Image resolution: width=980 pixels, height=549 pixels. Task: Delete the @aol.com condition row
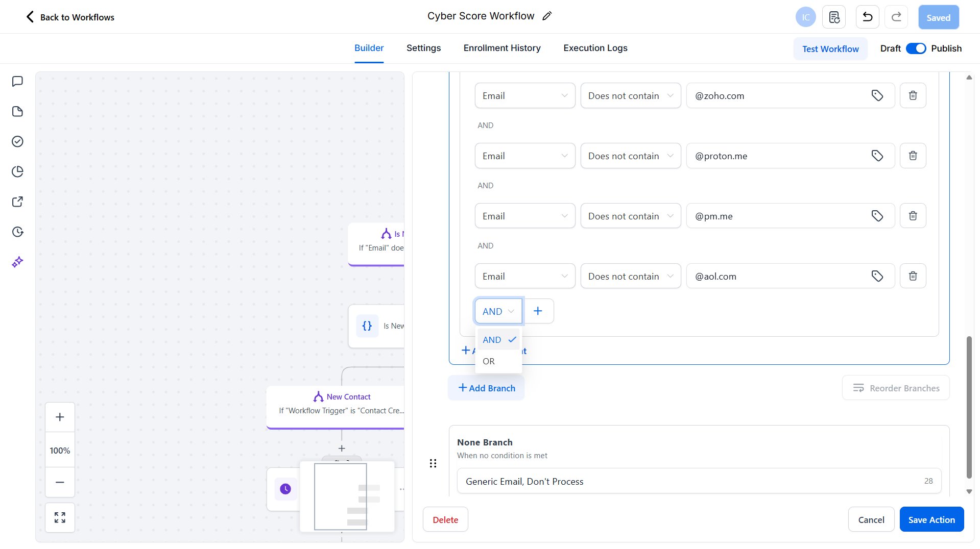tap(913, 276)
